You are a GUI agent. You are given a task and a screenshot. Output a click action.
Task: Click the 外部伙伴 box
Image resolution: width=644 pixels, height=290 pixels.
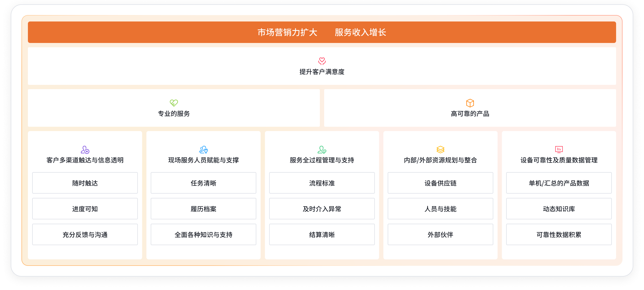(440, 234)
